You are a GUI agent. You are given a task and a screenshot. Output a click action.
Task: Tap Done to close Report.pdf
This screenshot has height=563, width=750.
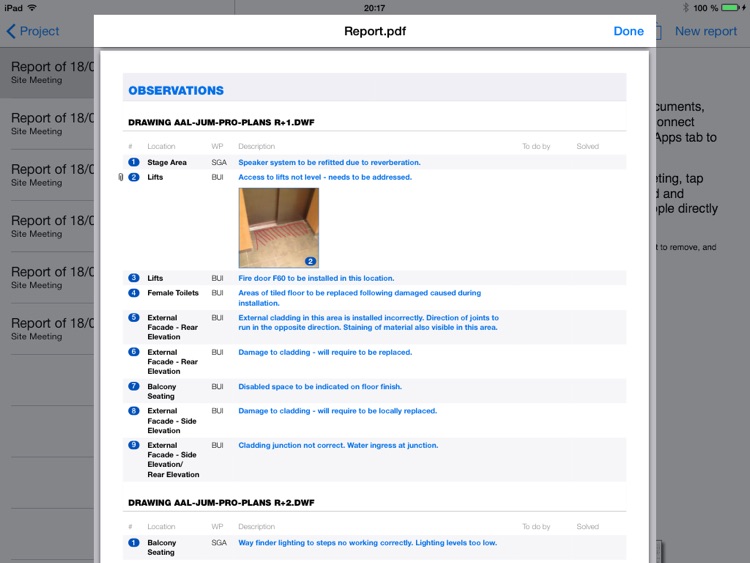point(628,31)
